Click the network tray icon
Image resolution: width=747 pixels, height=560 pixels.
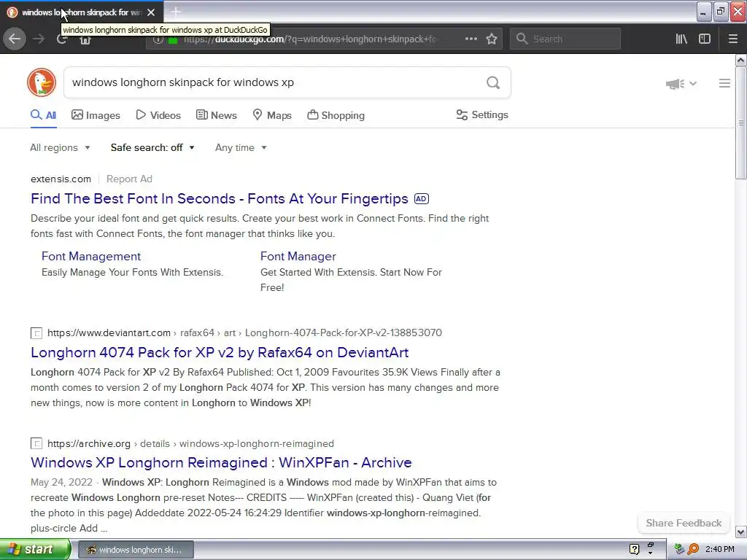click(679, 549)
